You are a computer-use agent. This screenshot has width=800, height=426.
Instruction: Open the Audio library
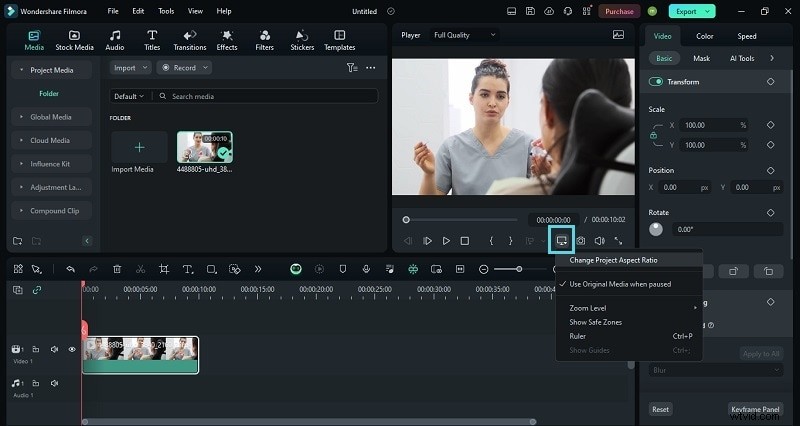115,40
